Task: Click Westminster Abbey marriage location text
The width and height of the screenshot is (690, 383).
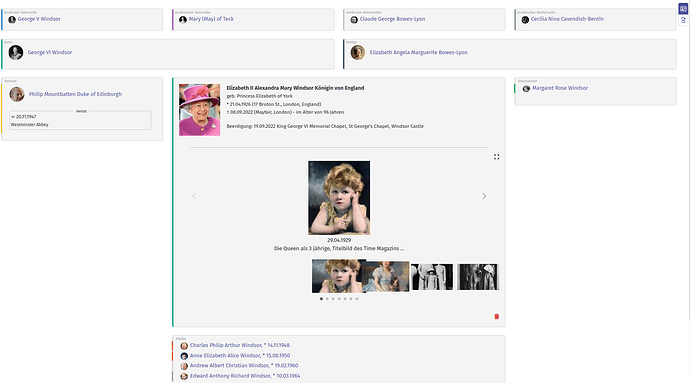Action: 30,125
